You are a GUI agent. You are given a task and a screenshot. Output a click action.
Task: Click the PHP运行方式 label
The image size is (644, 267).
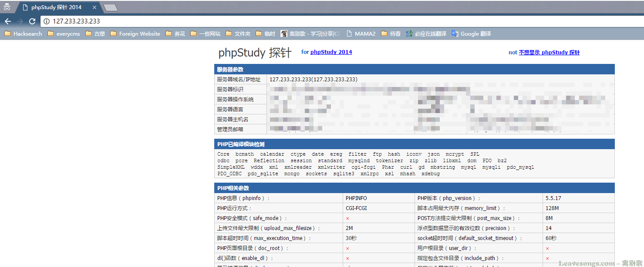pos(234,208)
